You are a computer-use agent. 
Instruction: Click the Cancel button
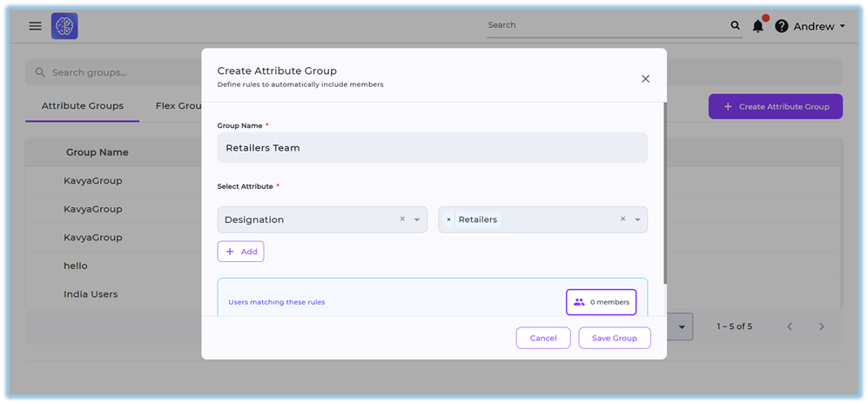coord(543,338)
